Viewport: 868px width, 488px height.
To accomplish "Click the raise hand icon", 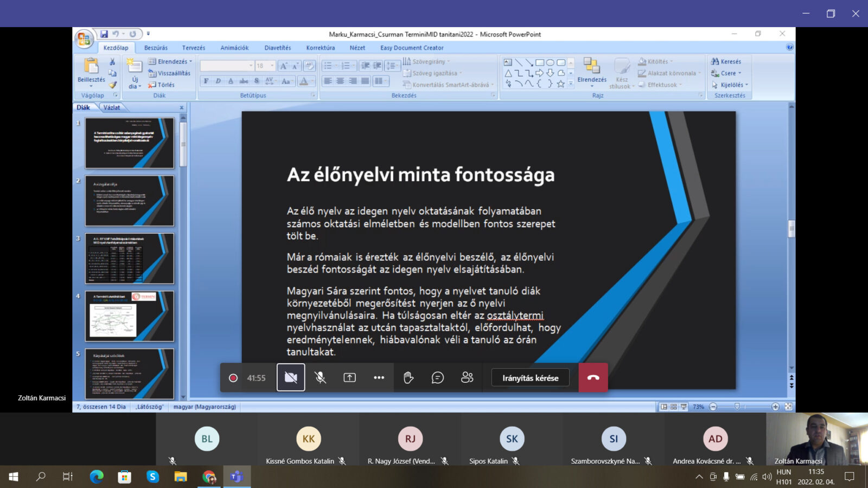I will tap(409, 378).
